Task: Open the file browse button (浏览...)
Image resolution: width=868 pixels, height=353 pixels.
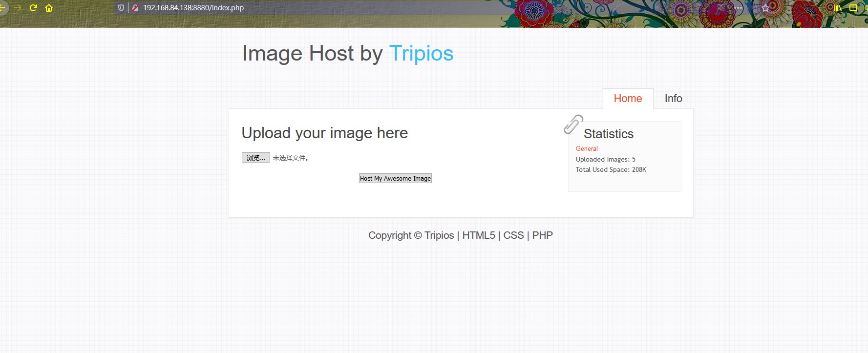Action: coord(256,158)
